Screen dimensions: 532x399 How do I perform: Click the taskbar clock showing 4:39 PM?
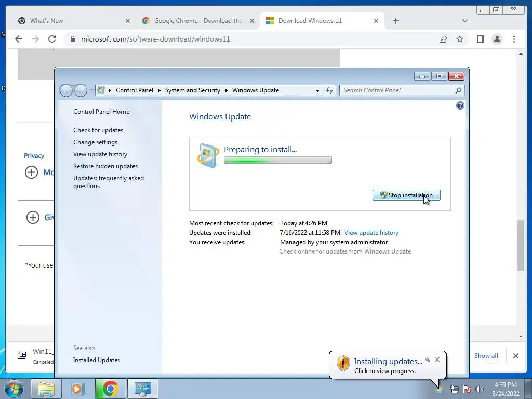click(x=506, y=389)
